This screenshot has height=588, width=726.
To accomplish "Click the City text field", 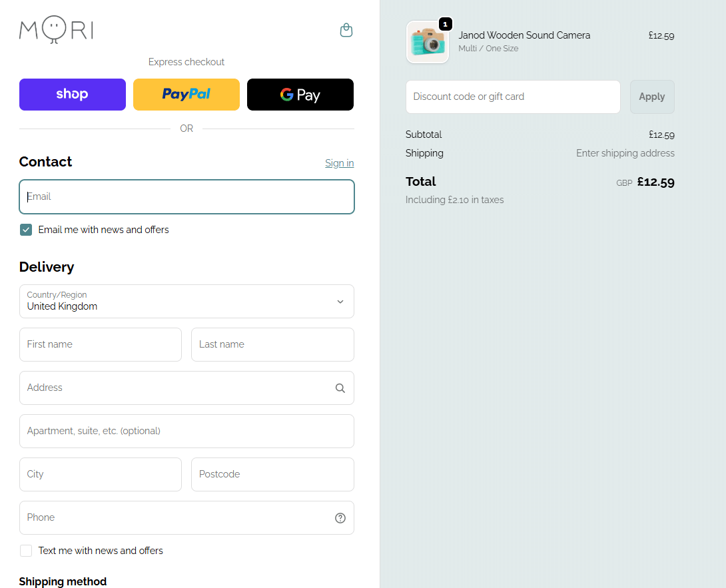I will tap(101, 475).
